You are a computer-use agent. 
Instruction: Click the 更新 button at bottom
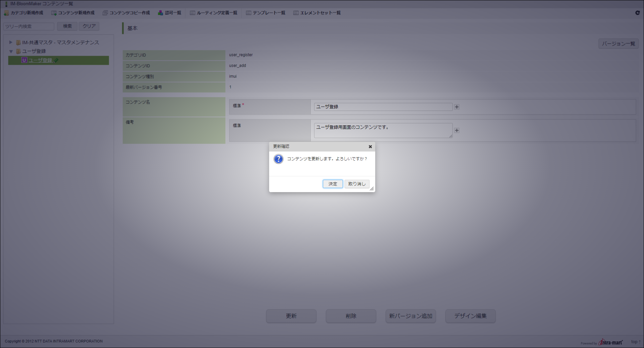pos(291,316)
